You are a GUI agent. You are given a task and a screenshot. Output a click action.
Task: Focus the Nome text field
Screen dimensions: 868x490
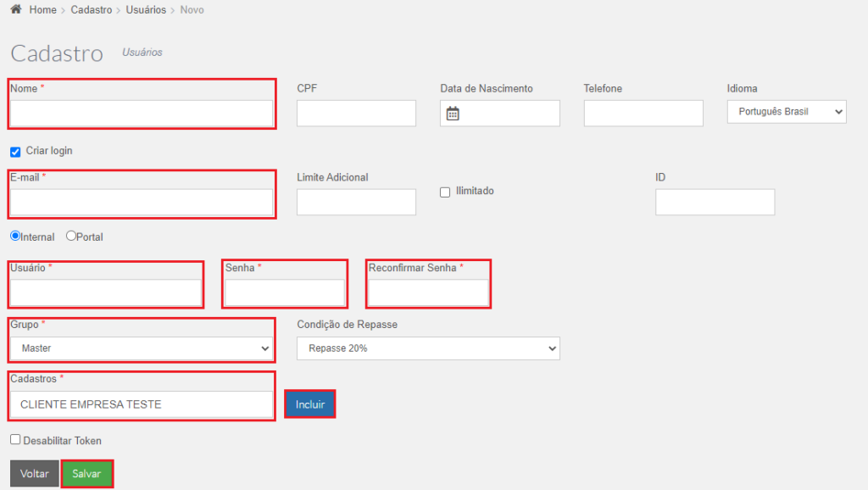[142, 113]
